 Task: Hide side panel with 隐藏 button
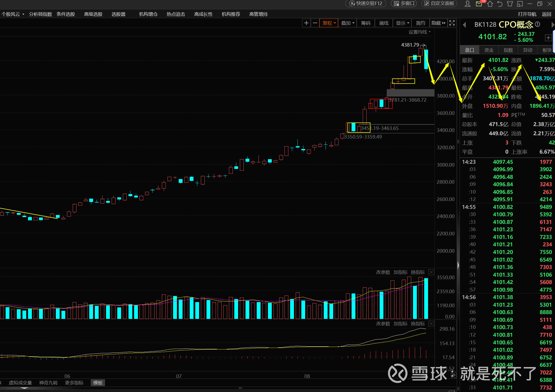[x=438, y=23]
